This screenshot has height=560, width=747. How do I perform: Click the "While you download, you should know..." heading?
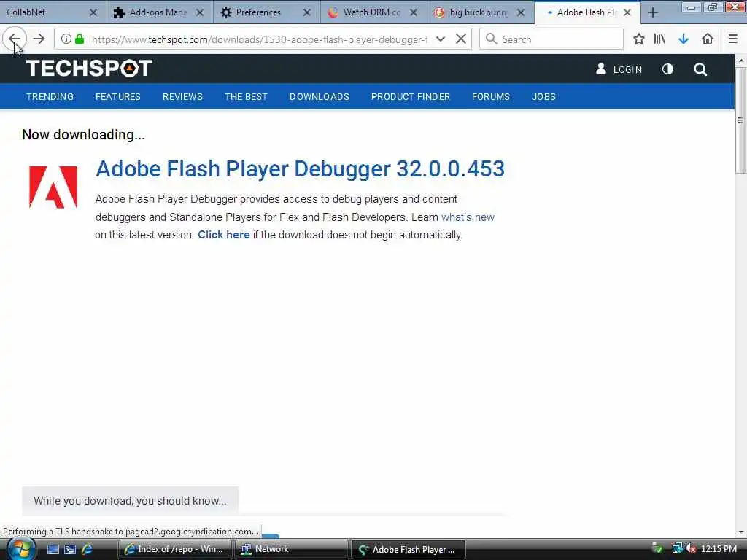point(130,501)
